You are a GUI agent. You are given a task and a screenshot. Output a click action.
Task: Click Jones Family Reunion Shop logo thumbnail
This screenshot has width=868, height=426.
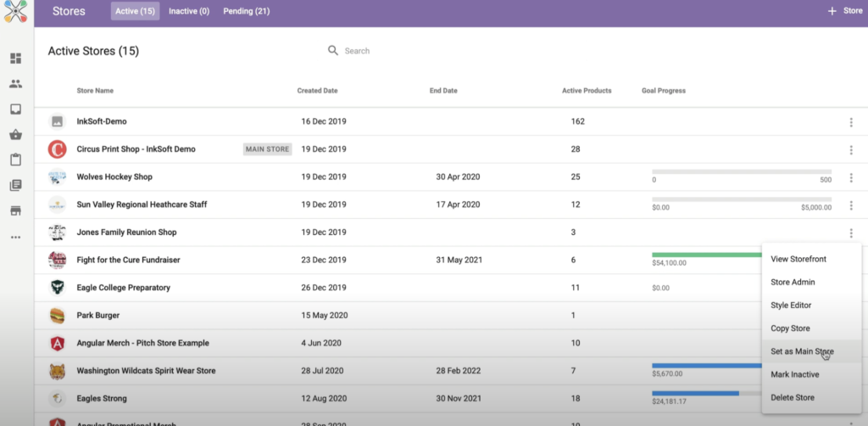click(57, 233)
